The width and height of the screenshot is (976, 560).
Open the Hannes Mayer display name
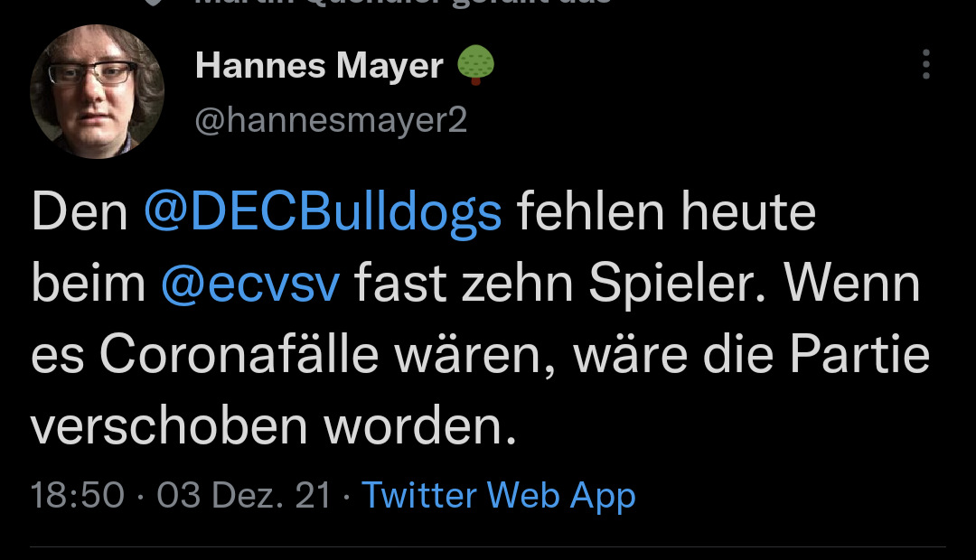319,66
